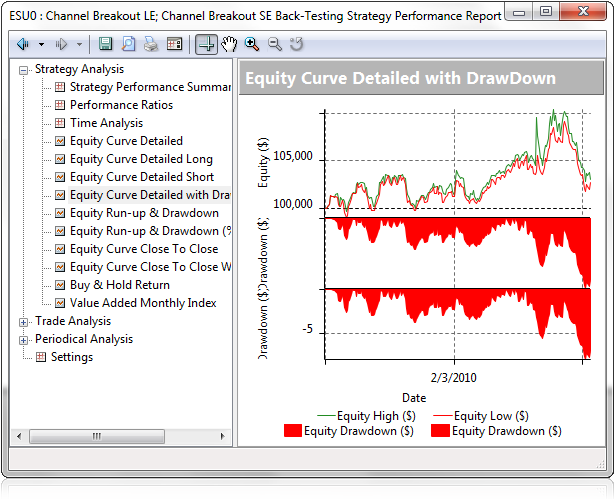Click second Equity Drawdown ($) red swatch

coord(440,431)
